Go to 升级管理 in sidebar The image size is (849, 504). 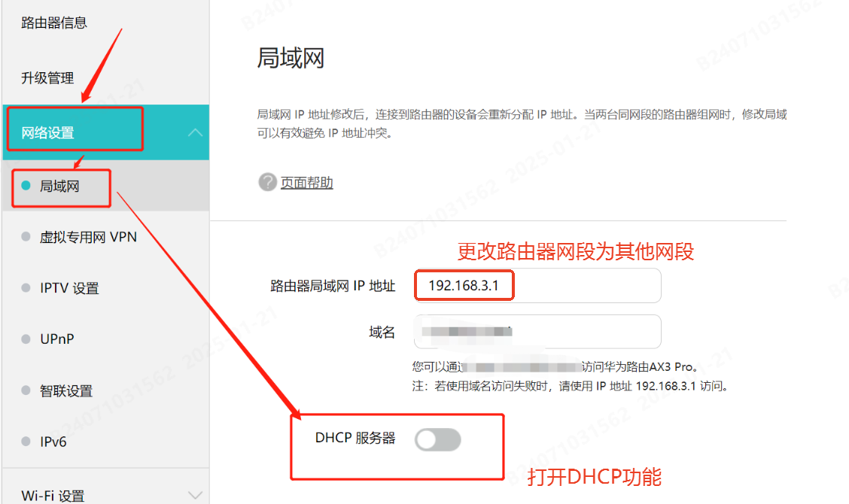[47, 78]
